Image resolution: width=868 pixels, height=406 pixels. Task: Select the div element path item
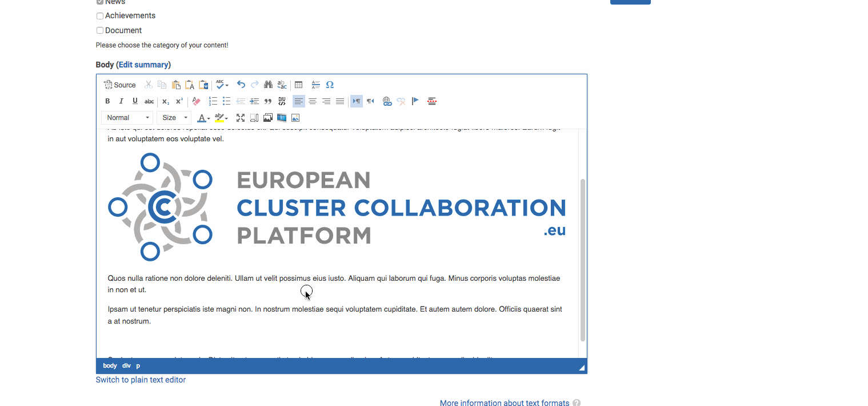(x=126, y=366)
